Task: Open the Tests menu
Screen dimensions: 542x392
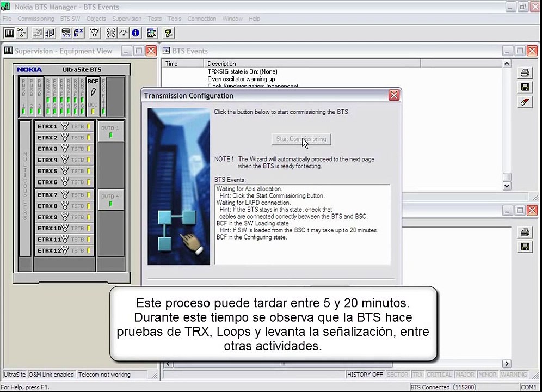Action: point(155,19)
